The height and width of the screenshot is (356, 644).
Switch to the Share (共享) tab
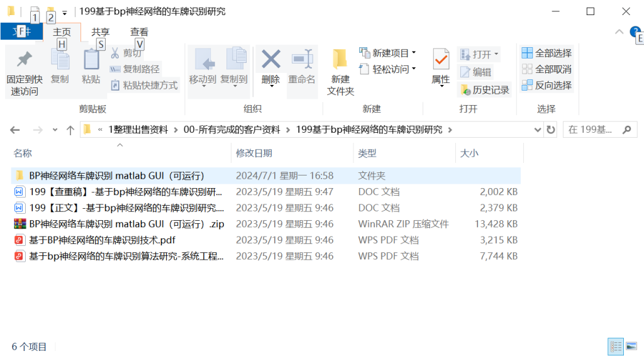100,31
